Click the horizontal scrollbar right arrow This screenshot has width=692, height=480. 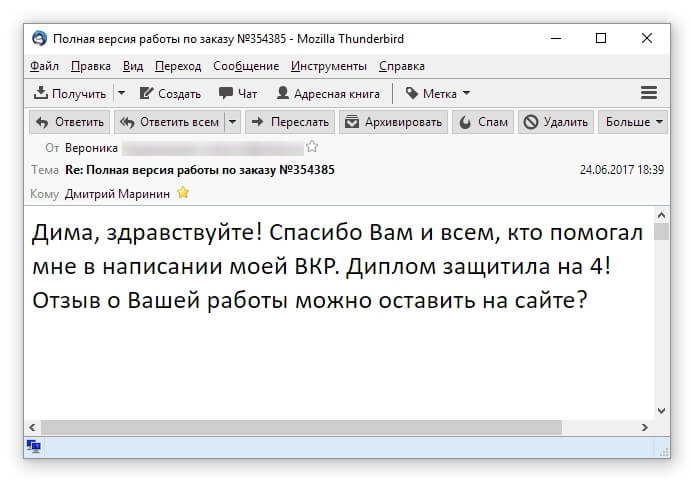coord(645,427)
